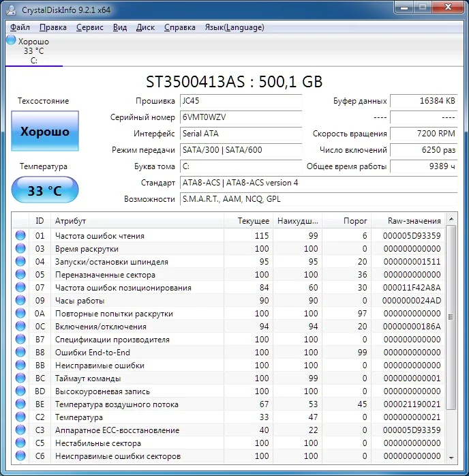Click the Стандарт field ATA8-ACS
This screenshot has height=476, width=469.
tap(318, 183)
